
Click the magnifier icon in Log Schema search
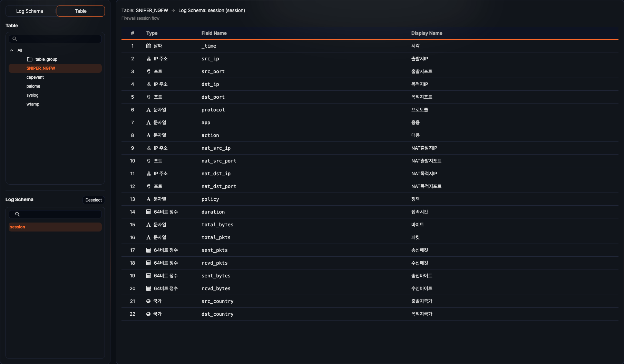(17, 214)
